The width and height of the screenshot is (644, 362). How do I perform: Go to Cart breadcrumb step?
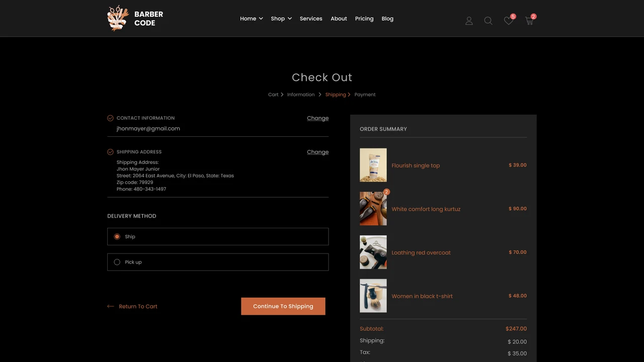(273, 95)
